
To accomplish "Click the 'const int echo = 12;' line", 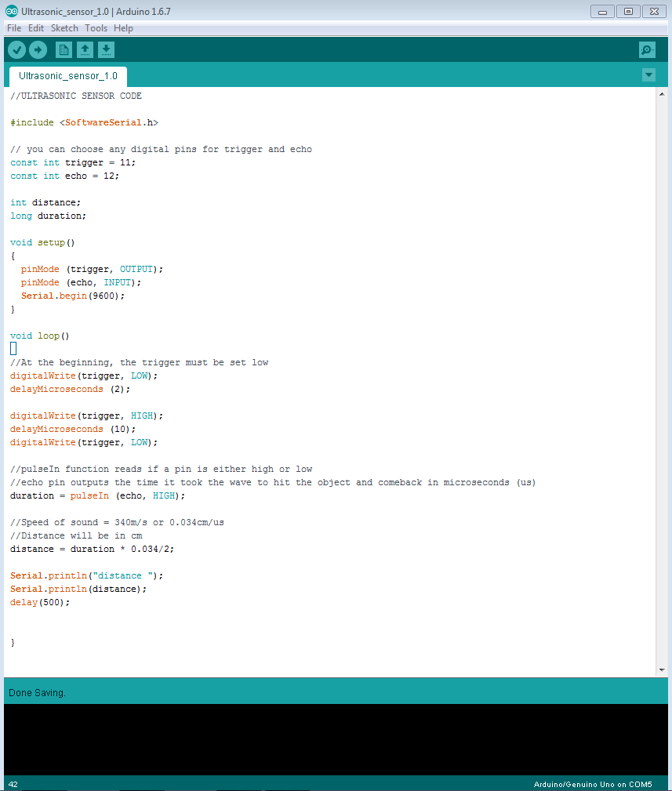I will point(64,176).
